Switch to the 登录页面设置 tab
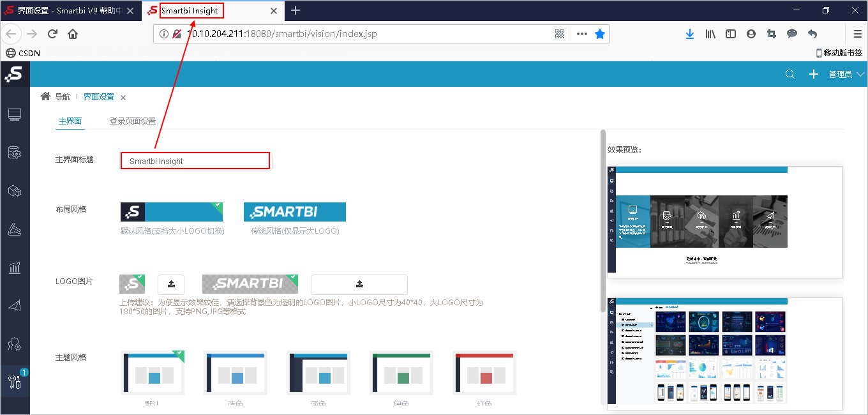Image resolution: width=868 pixels, height=415 pixels. (133, 121)
